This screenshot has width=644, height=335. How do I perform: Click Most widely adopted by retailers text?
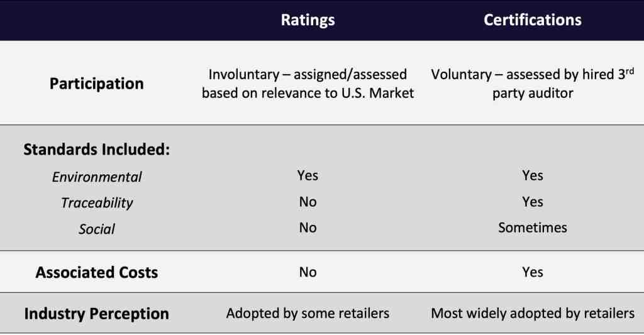532,313
